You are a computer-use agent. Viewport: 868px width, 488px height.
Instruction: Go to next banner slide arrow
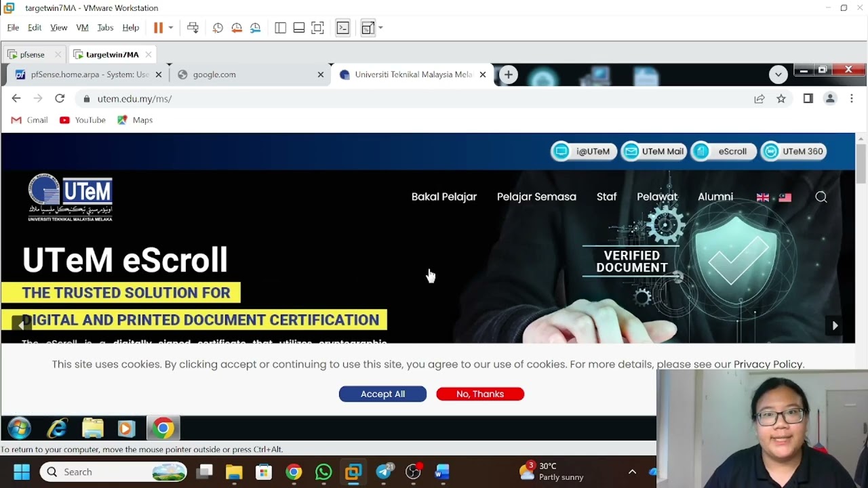(835, 325)
